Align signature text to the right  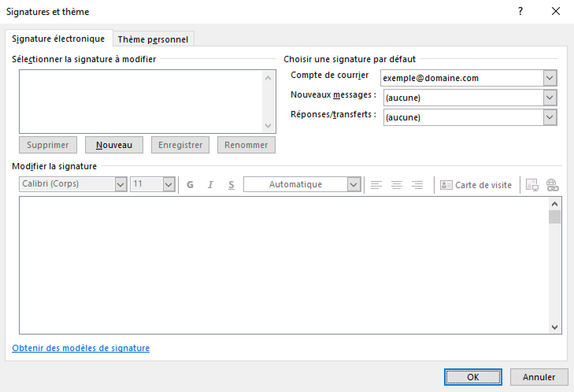(417, 184)
